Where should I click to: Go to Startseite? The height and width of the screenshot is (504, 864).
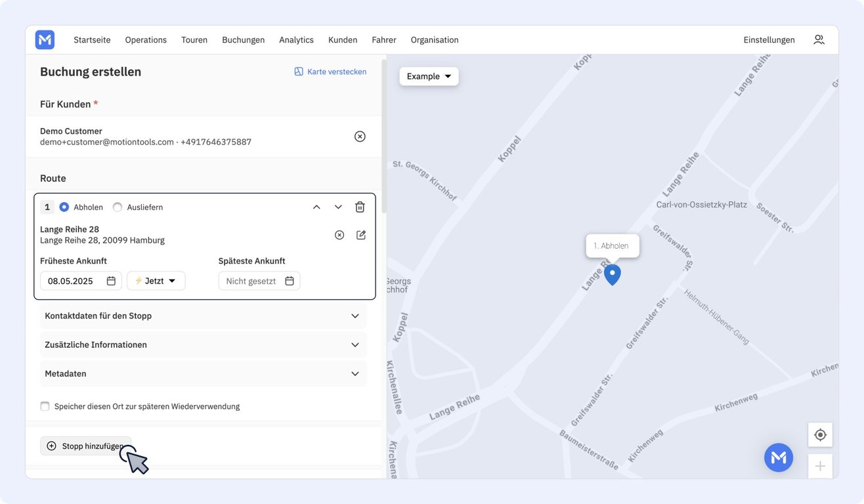click(92, 40)
